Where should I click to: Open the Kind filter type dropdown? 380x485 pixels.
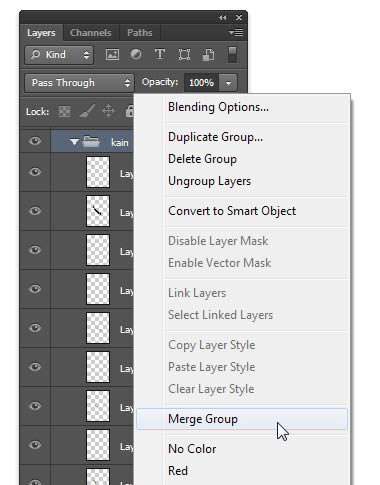(59, 55)
